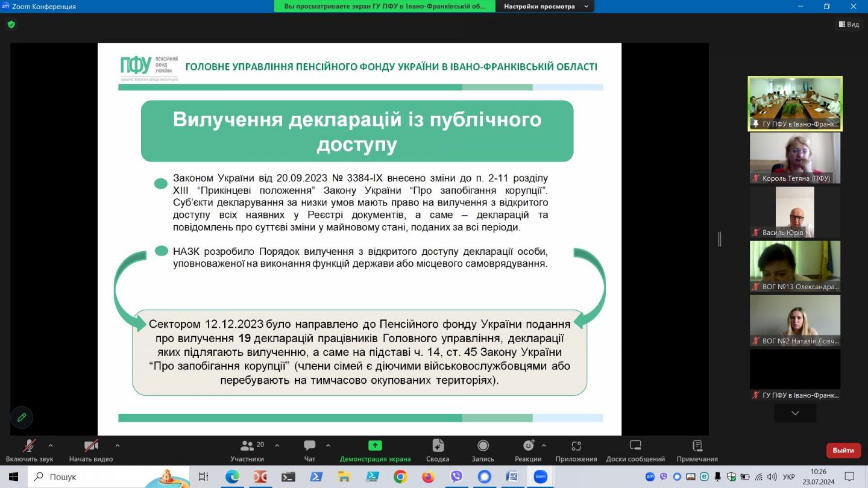868x488 pixels.
Task: Open Task View on taskbar
Action: 203,477
